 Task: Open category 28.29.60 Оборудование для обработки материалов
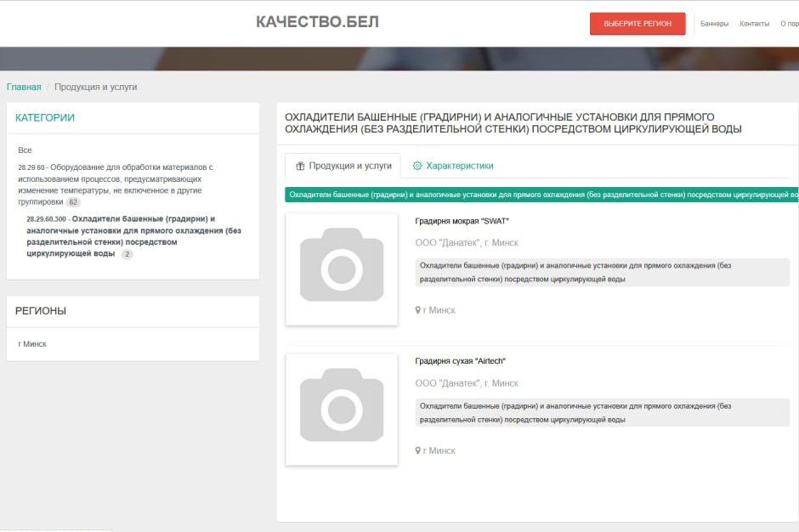(x=116, y=184)
